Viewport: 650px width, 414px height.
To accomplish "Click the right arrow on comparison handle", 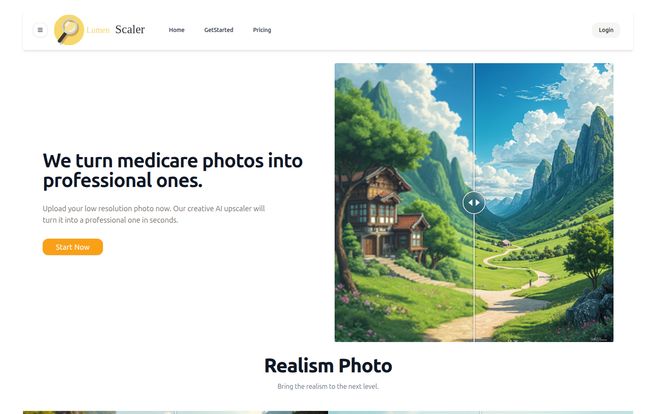I will (478, 203).
